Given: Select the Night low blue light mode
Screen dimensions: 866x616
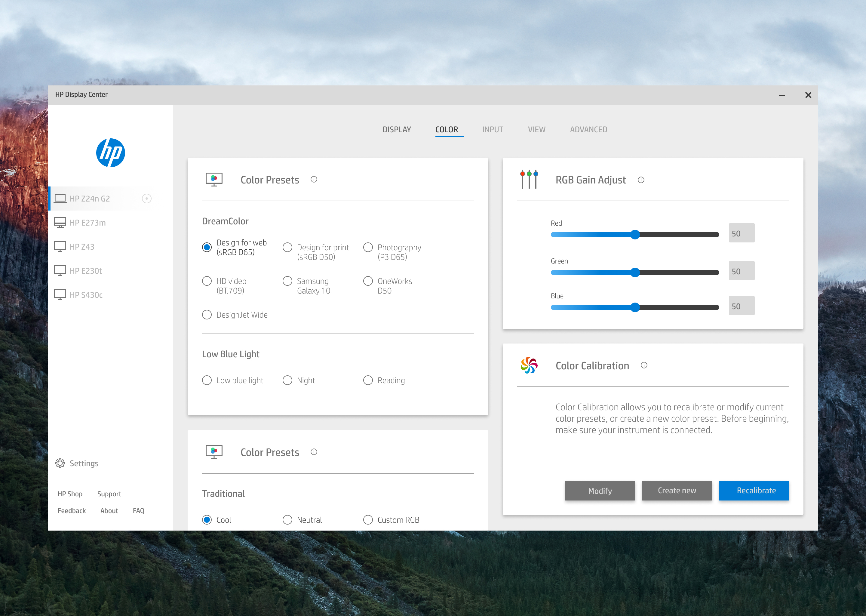Looking at the screenshot, I should pos(287,380).
